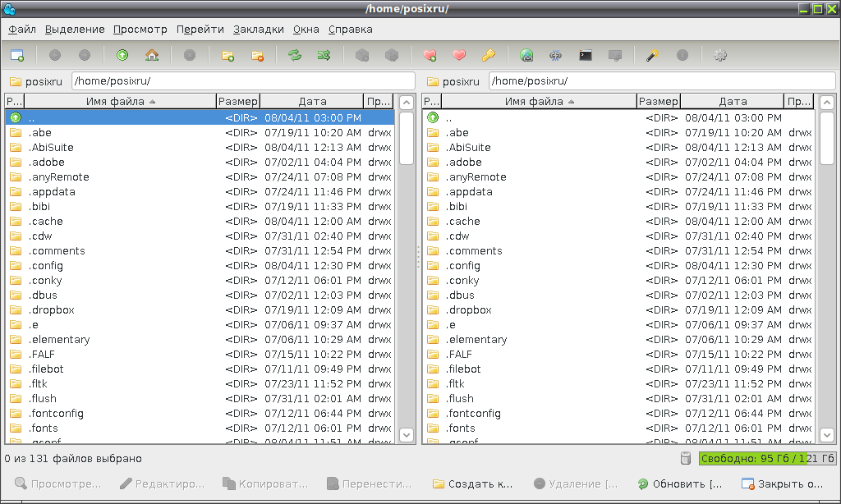Open the bookmark editor heart icon
The width and height of the screenshot is (841, 504).
click(x=458, y=55)
